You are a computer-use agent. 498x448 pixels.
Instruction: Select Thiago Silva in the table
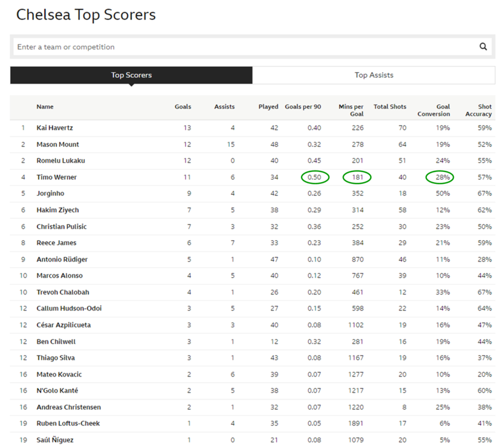(56, 358)
